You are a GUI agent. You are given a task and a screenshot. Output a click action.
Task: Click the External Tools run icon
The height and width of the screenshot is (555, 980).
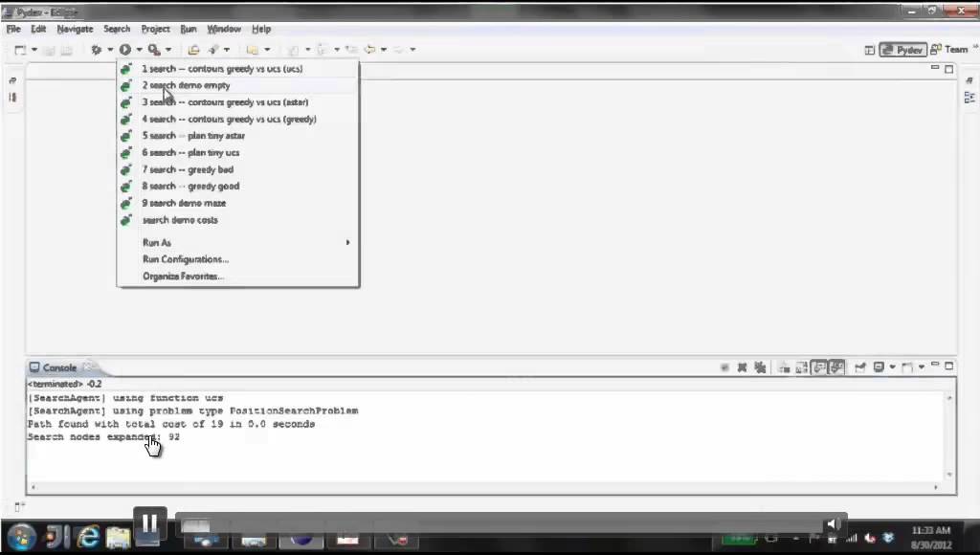tap(154, 50)
